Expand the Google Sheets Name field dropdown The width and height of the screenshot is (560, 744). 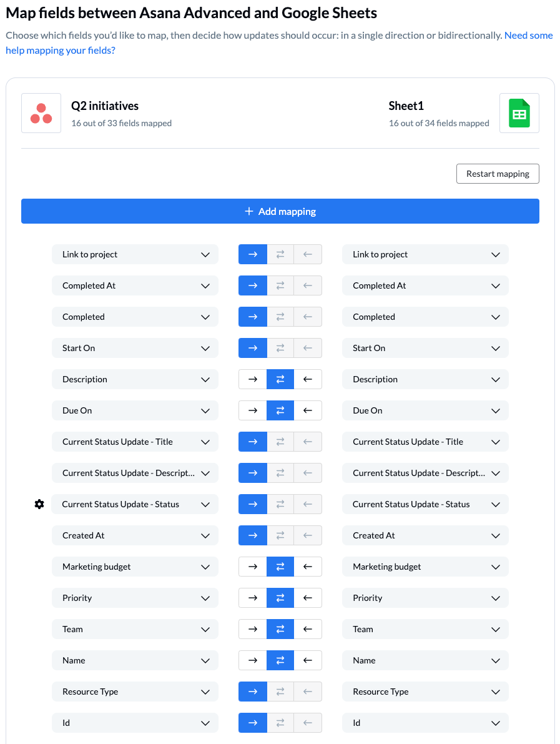point(425,660)
